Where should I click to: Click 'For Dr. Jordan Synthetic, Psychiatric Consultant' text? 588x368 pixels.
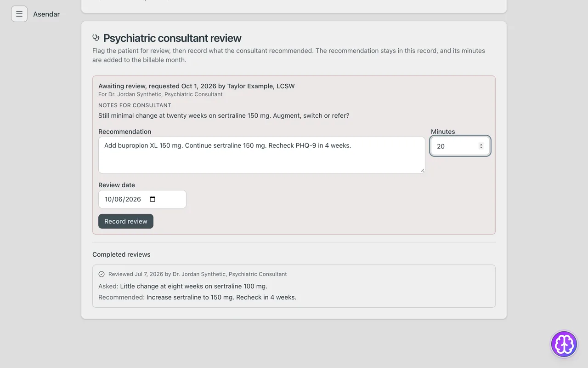160,94
